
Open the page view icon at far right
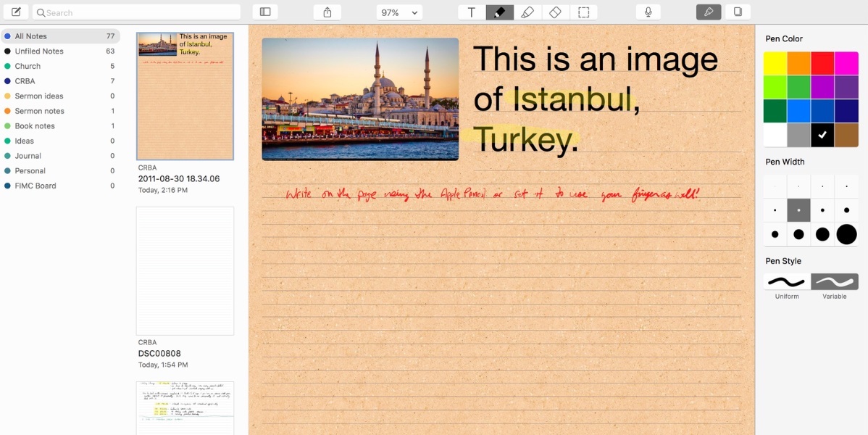pos(738,12)
